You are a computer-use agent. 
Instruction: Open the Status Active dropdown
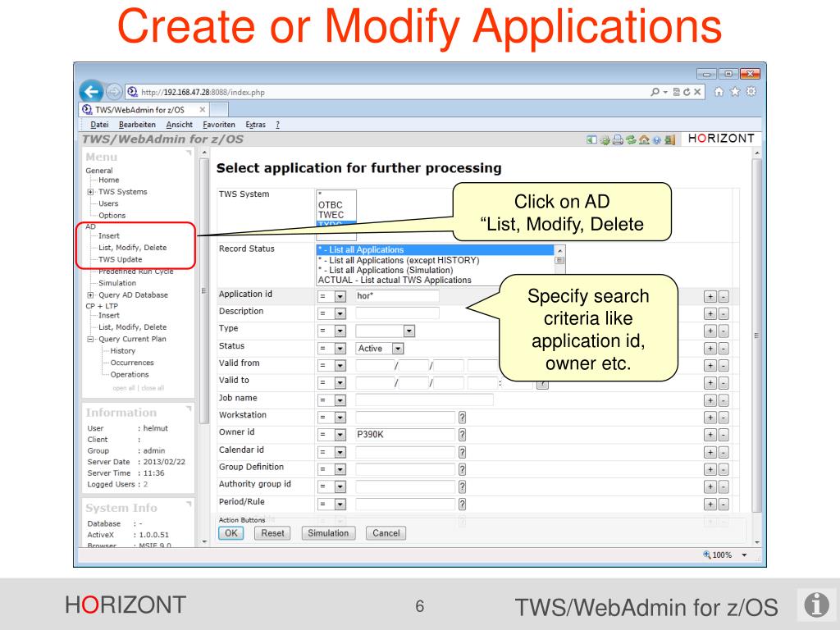(398, 349)
